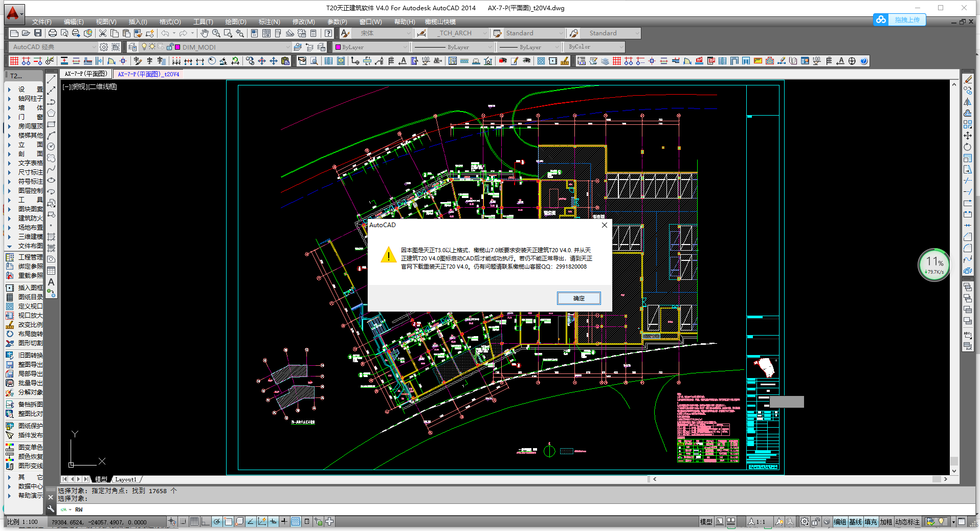Click the wrench icon beside the command line
The height and width of the screenshot is (531, 980).
click(51, 509)
